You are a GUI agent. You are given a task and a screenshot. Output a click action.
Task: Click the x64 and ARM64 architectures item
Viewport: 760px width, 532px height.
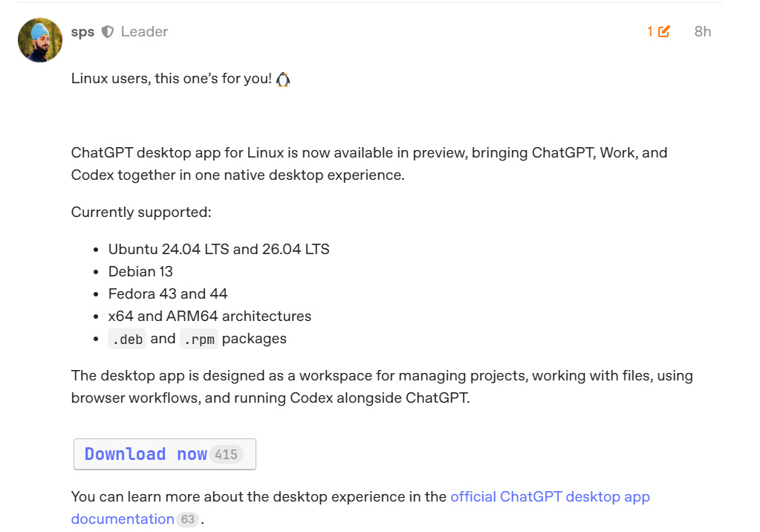(x=210, y=317)
